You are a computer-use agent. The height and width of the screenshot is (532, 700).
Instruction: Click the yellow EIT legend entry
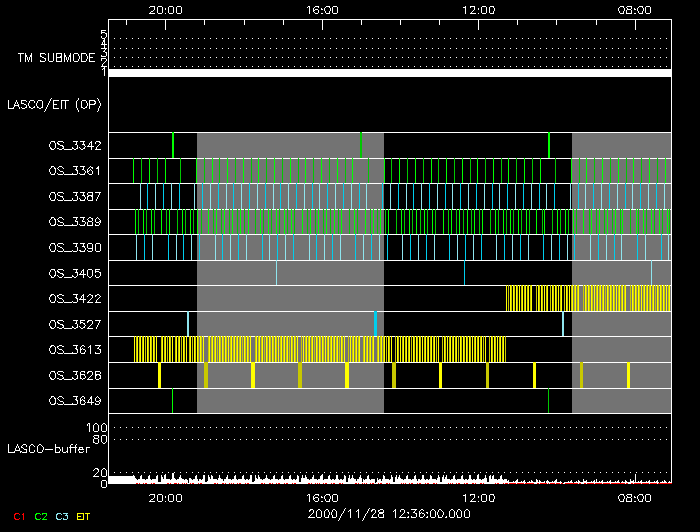(x=83, y=517)
